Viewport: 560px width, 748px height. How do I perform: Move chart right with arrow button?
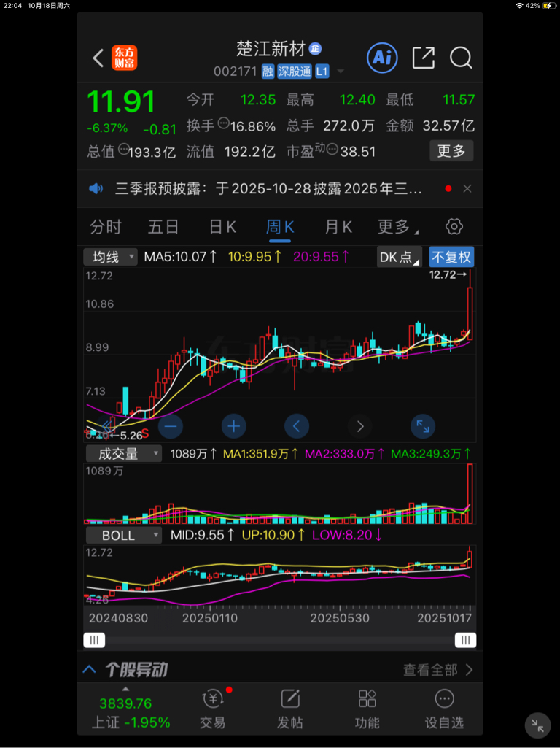coord(359,426)
